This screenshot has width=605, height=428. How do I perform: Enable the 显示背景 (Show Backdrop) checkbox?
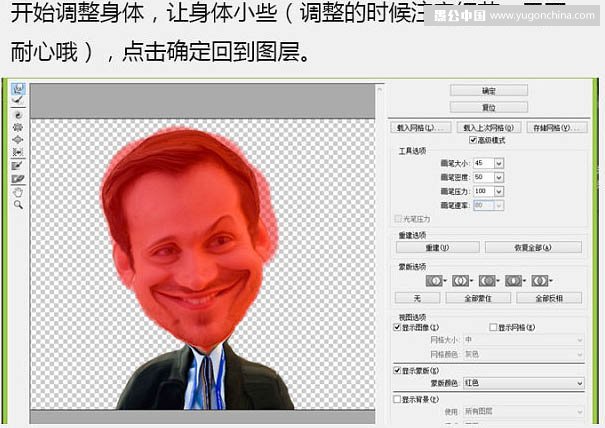(397, 399)
